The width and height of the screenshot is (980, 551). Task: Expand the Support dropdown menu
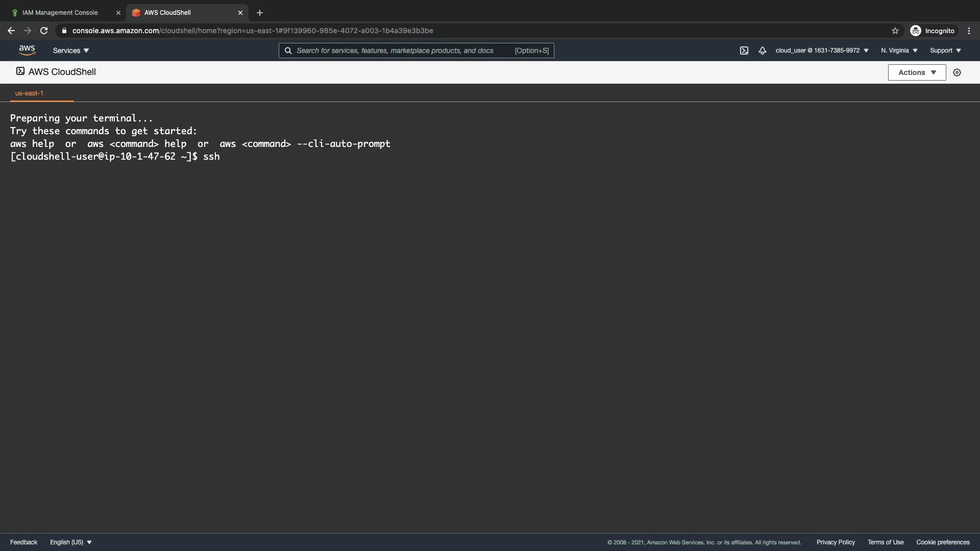tap(945, 51)
